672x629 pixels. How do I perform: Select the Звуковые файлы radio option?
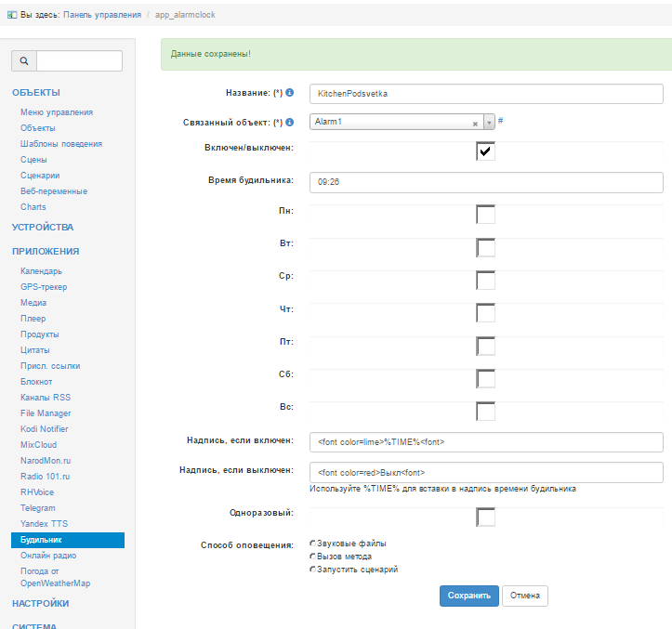312,544
